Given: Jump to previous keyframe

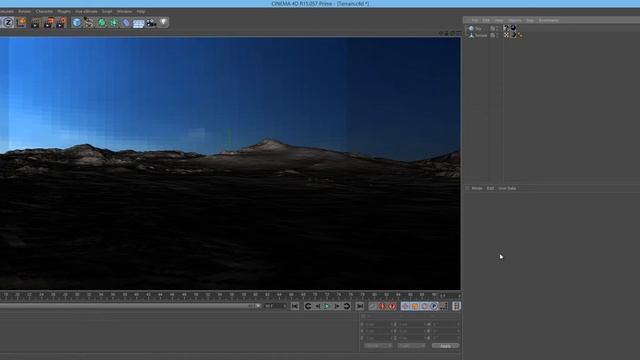Looking at the screenshot, I should point(308,306).
